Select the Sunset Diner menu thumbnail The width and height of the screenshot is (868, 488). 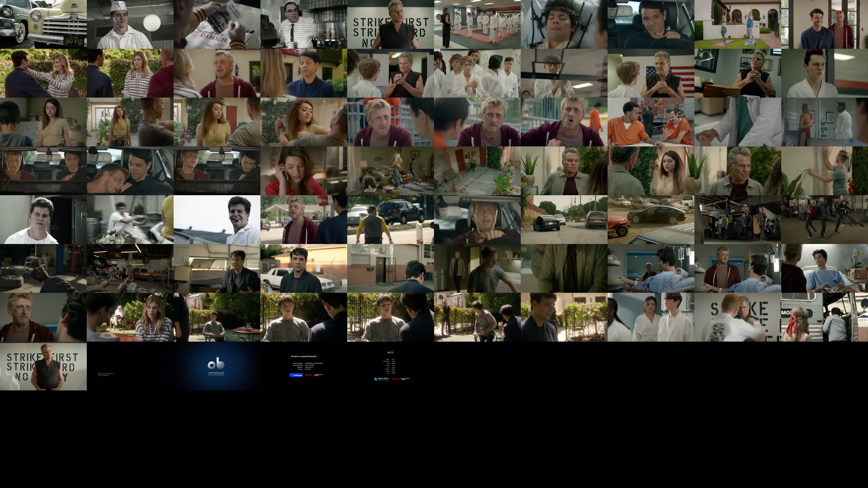(x=217, y=24)
